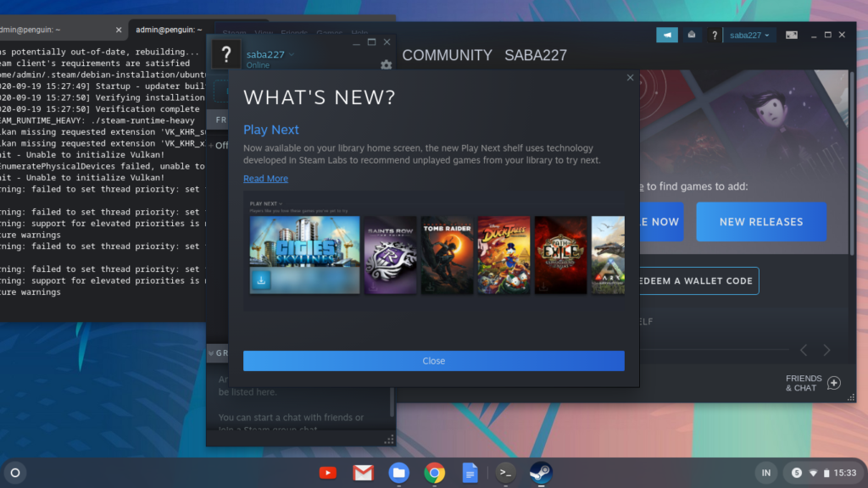Click the Play Next heading link
The width and height of the screenshot is (868, 488).
[x=271, y=130]
